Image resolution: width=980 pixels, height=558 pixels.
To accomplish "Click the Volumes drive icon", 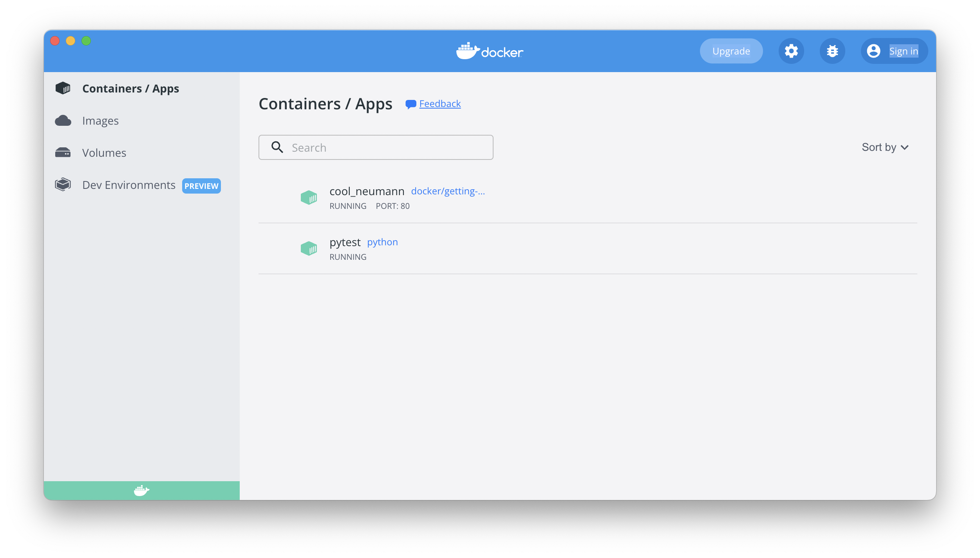I will (x=63, y=152).
